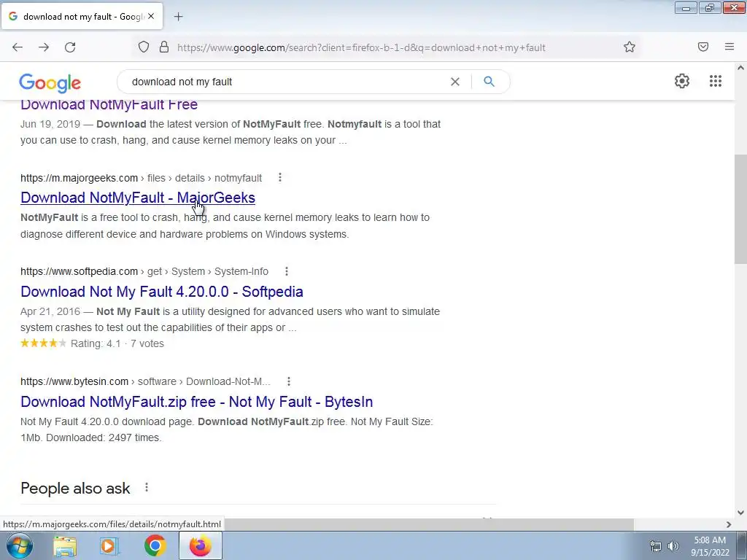Screen dimensions: 747x560
Task: Select the 'download not my fault' browser tab
Action: coord(82,16)
